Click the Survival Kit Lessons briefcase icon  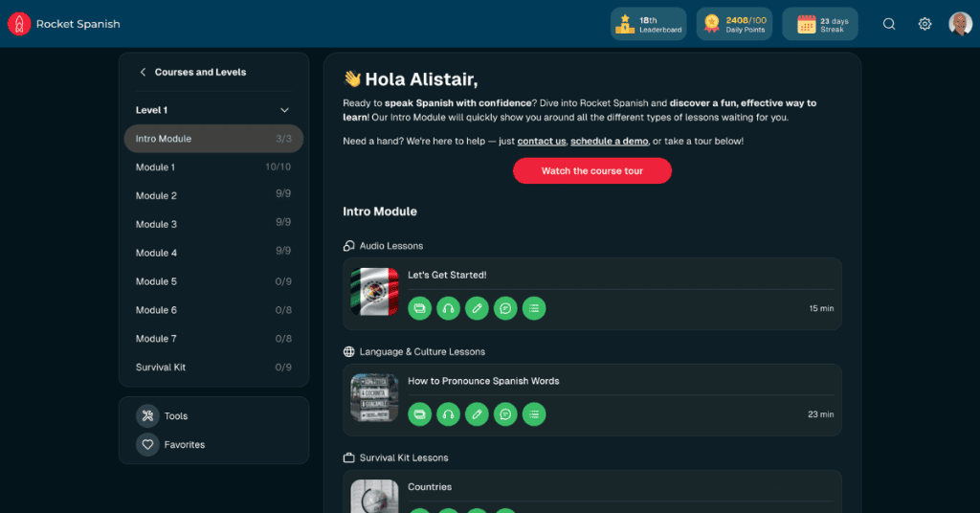point(348,458)
